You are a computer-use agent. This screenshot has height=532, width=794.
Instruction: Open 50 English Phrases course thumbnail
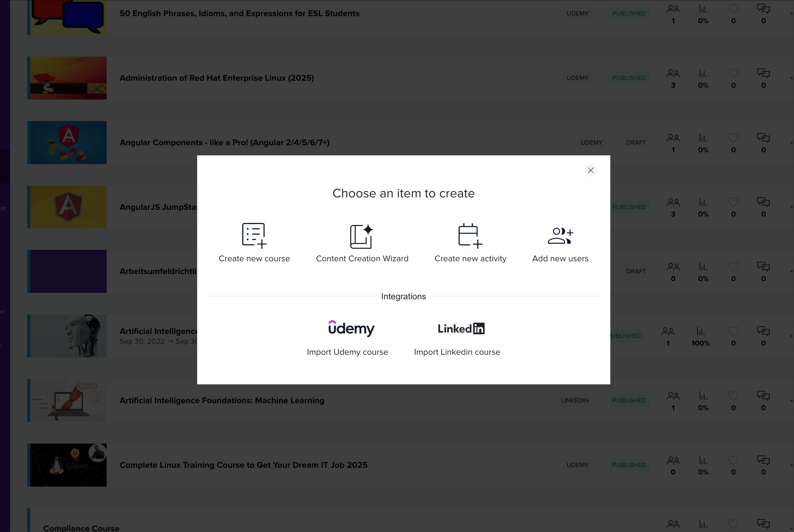(68, 17)
